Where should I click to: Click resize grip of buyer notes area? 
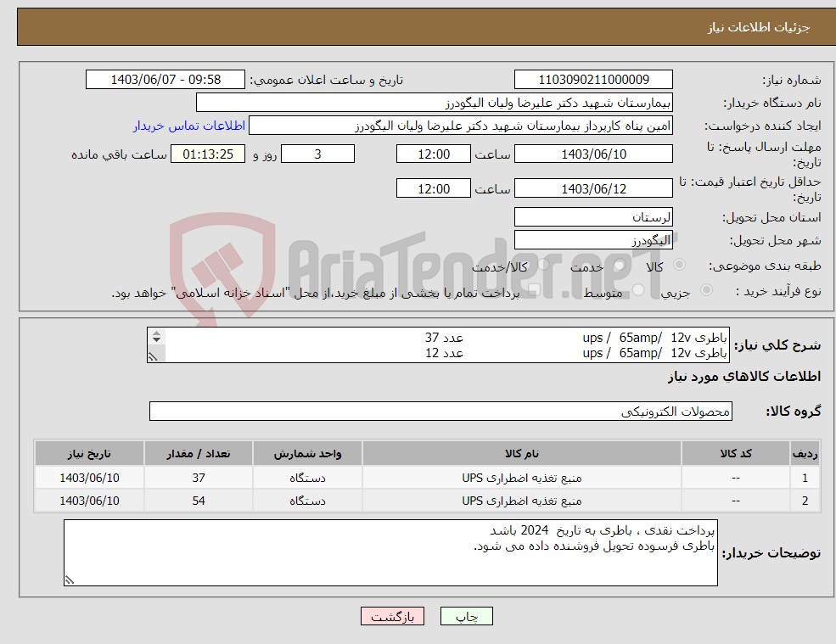pos(70,580)
